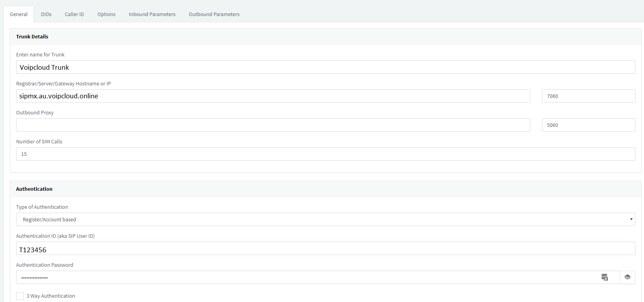Screen dimensions: 644x302
Task: Switch to the DIDs tab
Action: click(46, 14)
